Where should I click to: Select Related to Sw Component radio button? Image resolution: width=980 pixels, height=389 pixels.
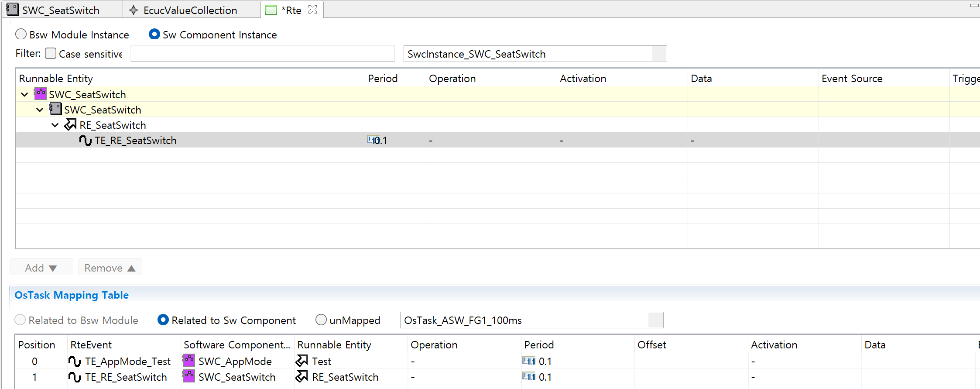tap(163, 320)
